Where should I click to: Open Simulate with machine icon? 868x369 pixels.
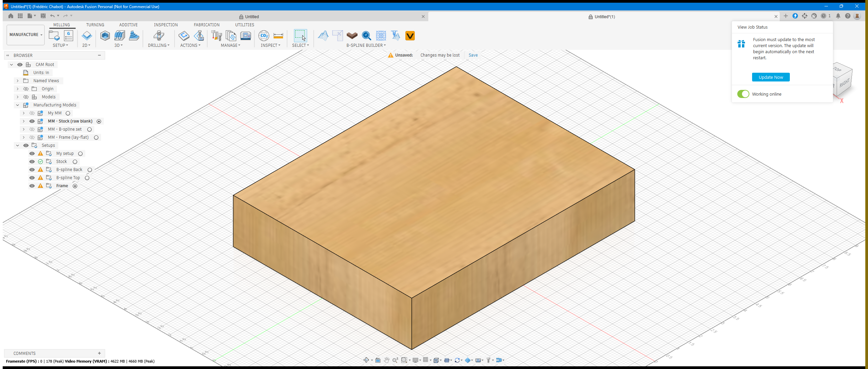pyautogui.click(x=199, y=35)
